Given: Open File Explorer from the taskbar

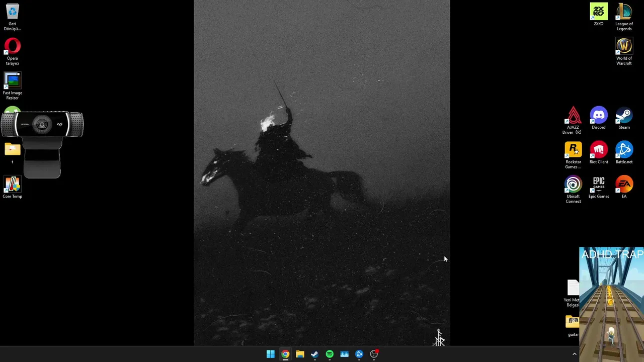Looking at the screenshot, I should (x=300, y=354).
